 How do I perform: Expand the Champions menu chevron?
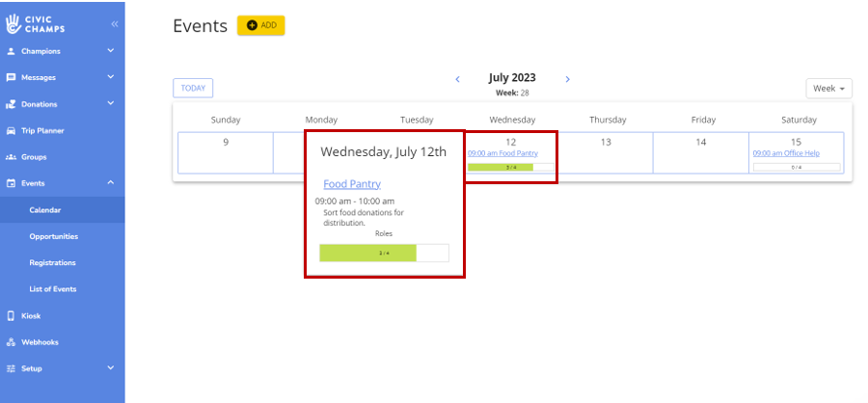(111, 51)
